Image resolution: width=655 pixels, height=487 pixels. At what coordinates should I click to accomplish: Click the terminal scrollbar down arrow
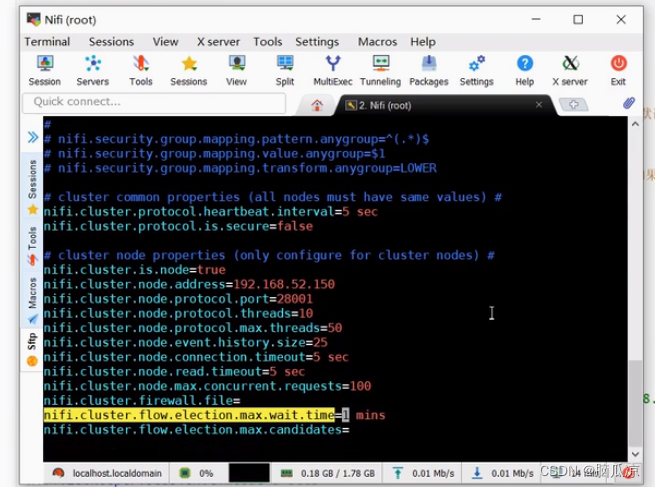(x=635, y=454)
